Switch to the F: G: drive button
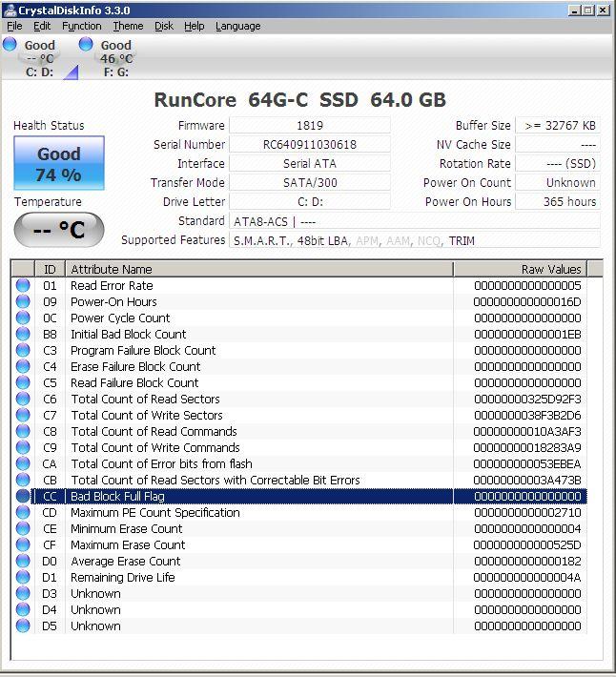616x677 pixels. 115,58
